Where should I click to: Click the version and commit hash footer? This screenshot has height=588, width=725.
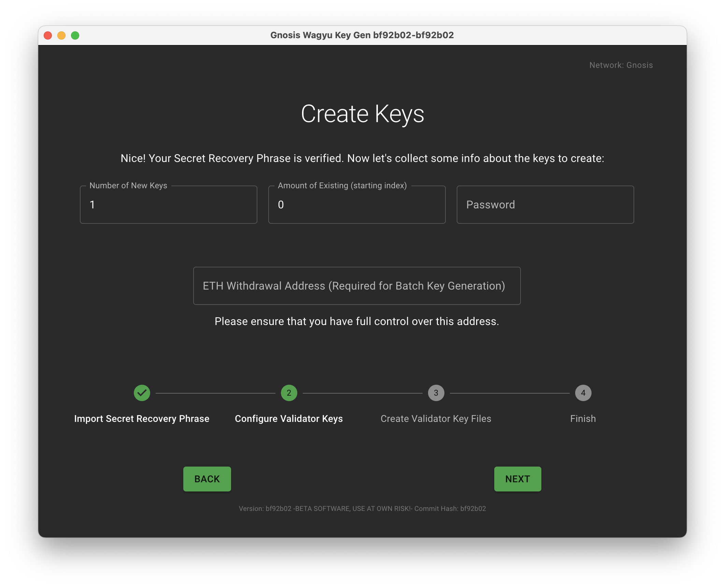pos(362,509)
